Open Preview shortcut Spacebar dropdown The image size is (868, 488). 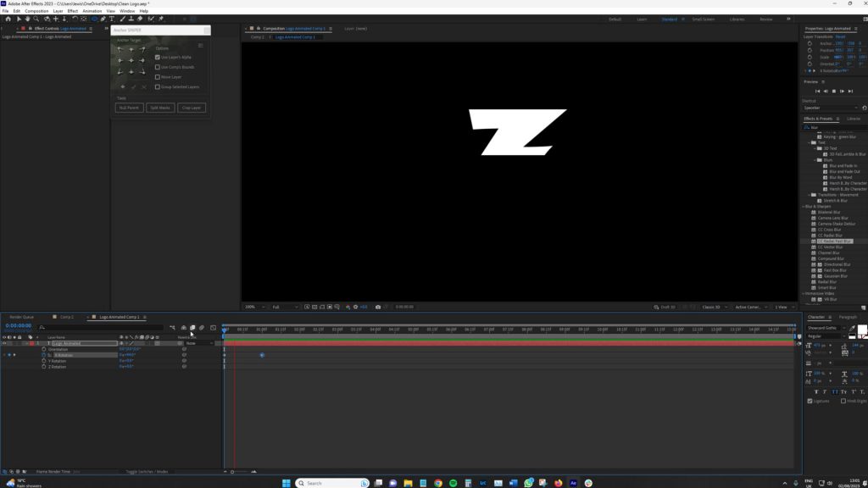[831, 108]
